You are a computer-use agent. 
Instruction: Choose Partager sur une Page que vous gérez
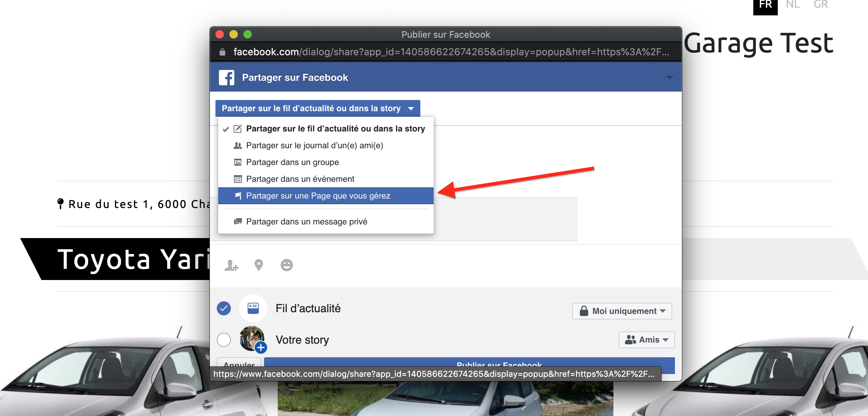coord(326,196)
